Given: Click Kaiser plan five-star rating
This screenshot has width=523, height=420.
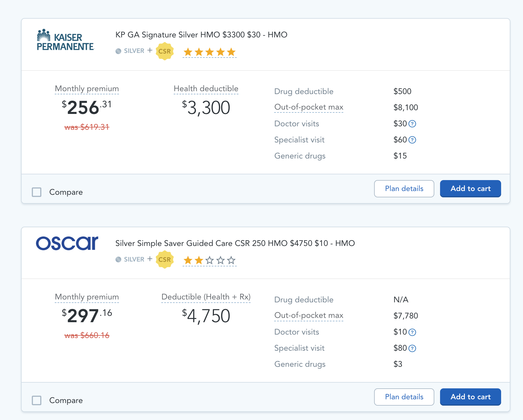Looking at the screenshot, I should [209, 52].
